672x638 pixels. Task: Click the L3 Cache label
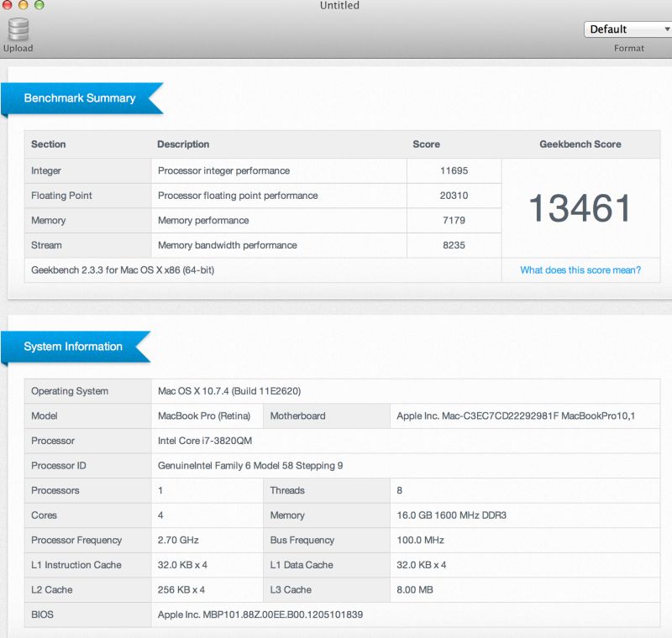click(291, 589)
